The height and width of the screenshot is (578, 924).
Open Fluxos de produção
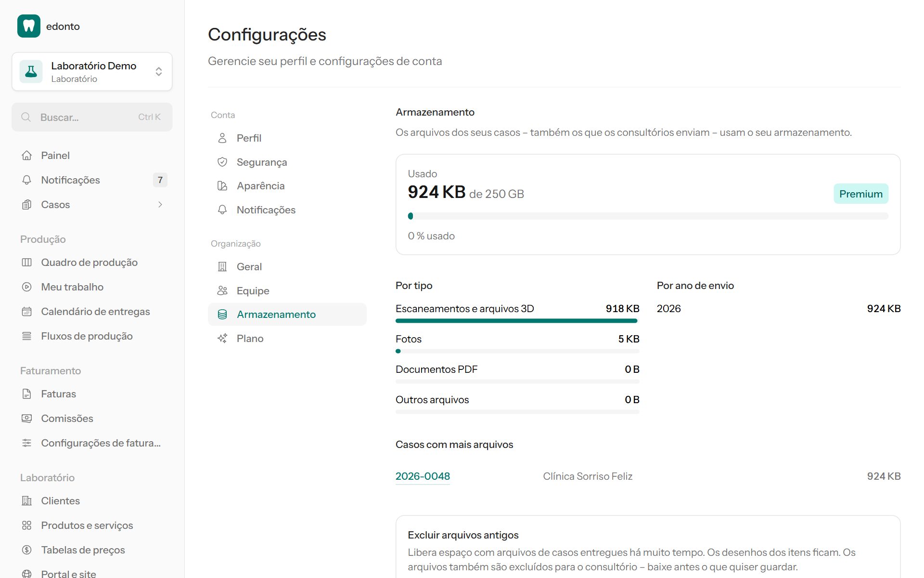[92, 336]
